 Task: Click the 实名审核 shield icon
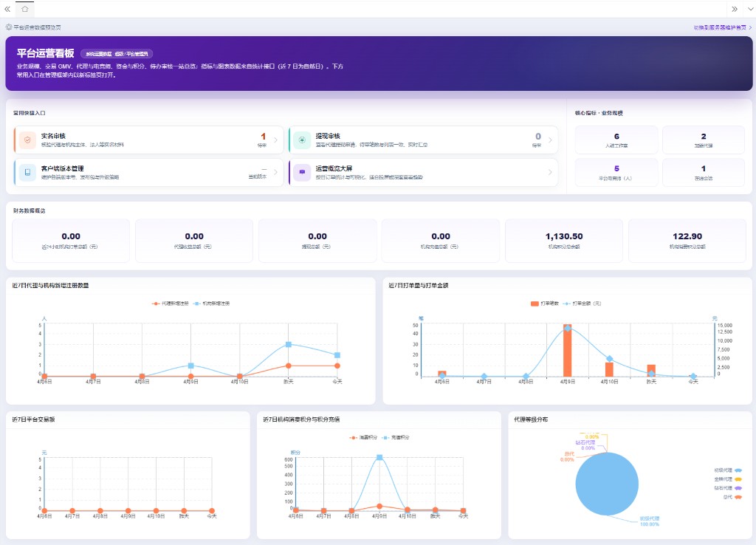[x=27, y=140]
